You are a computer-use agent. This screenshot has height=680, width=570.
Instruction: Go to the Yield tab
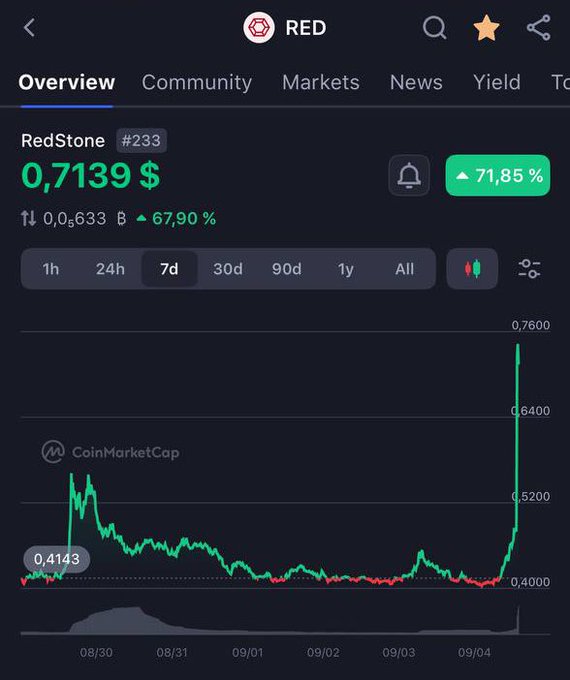(x=497, y=82)
